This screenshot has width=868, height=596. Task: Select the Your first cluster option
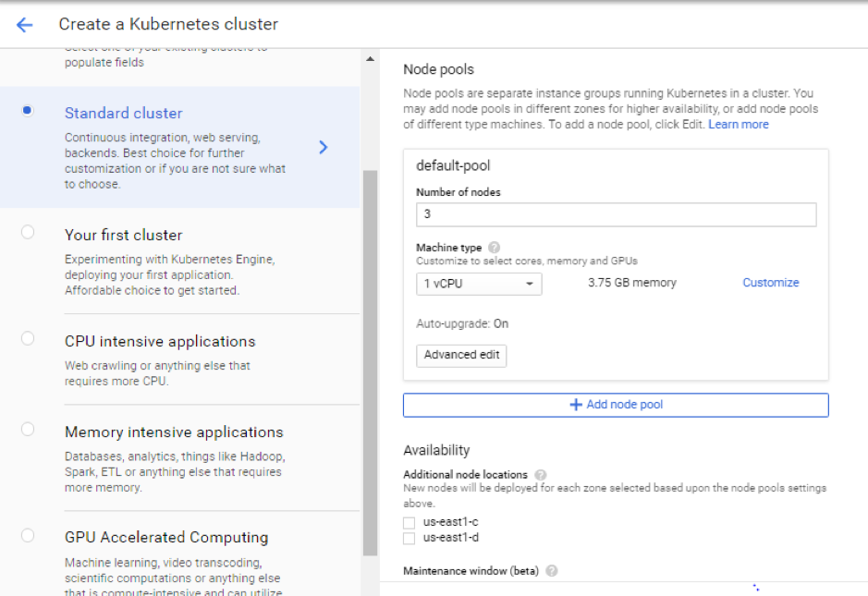click(x=28, y=233)
